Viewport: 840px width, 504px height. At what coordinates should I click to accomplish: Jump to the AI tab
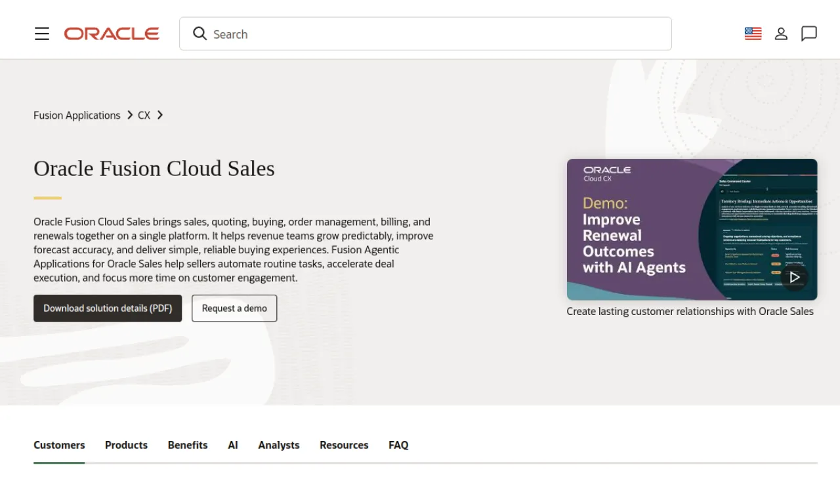[233, 445]
